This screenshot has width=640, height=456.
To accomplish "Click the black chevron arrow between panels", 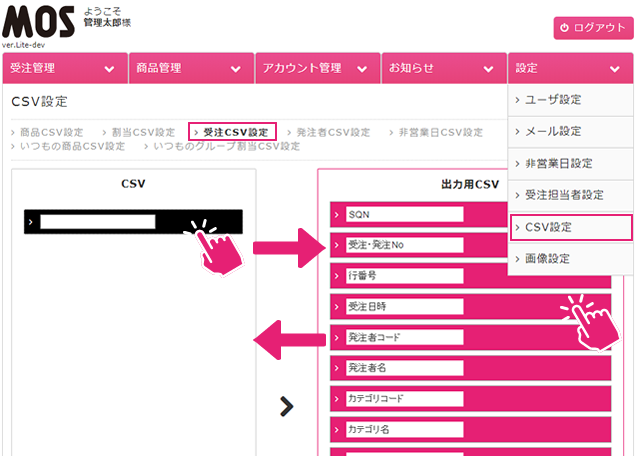I will 287,405.
